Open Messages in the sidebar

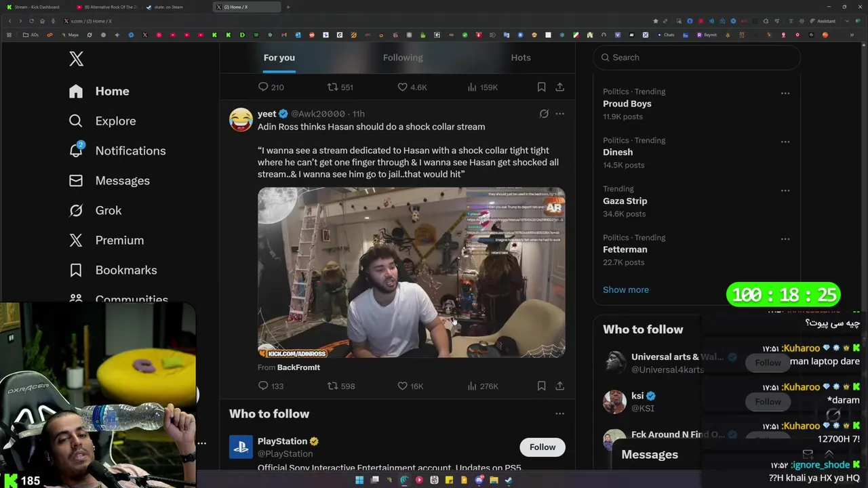(109, 181)
